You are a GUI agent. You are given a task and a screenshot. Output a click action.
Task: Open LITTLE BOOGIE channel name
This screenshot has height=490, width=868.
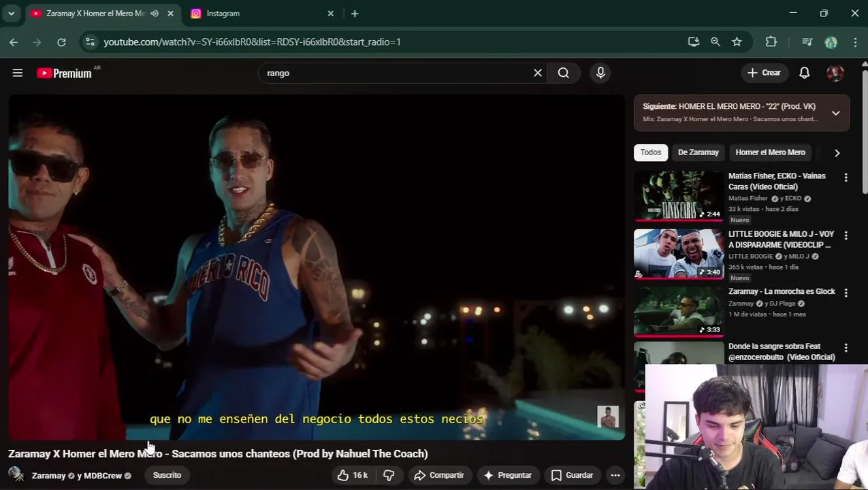coord(751,257)
